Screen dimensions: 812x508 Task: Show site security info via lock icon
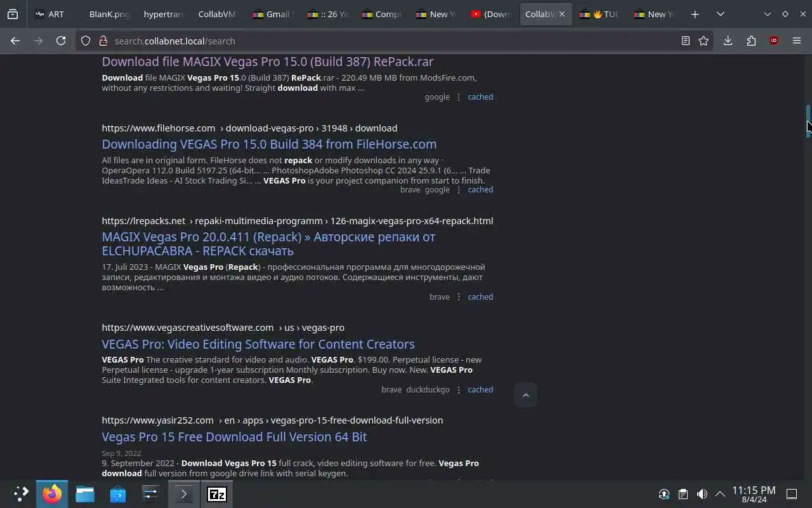pos(103,41)
